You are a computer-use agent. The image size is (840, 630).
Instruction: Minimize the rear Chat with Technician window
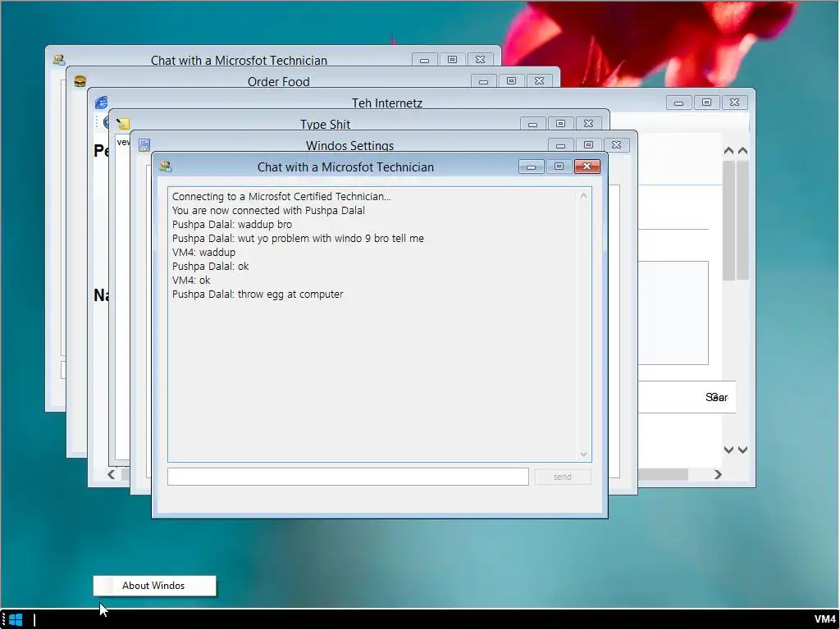click(x=424, y=59)
